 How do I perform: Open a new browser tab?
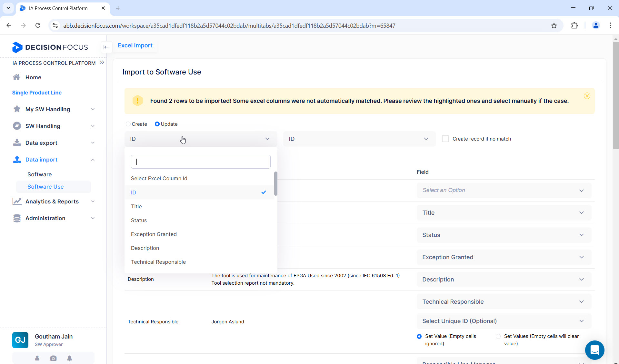118,8
